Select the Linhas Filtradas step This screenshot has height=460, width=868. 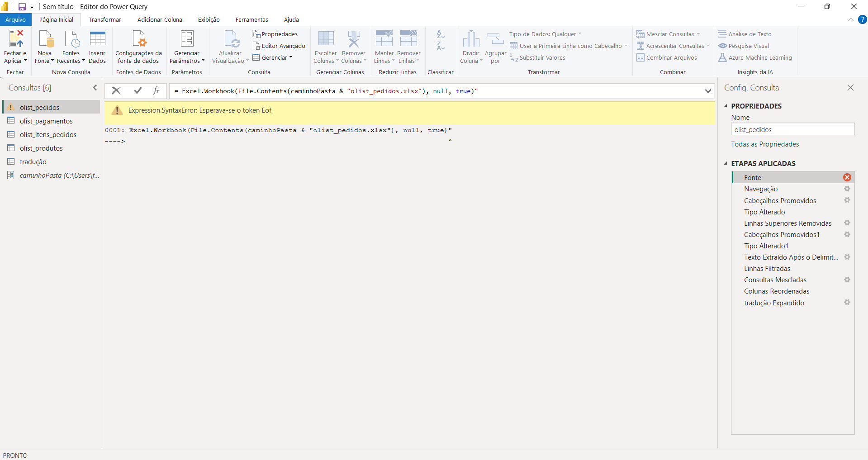coord(793,268)
